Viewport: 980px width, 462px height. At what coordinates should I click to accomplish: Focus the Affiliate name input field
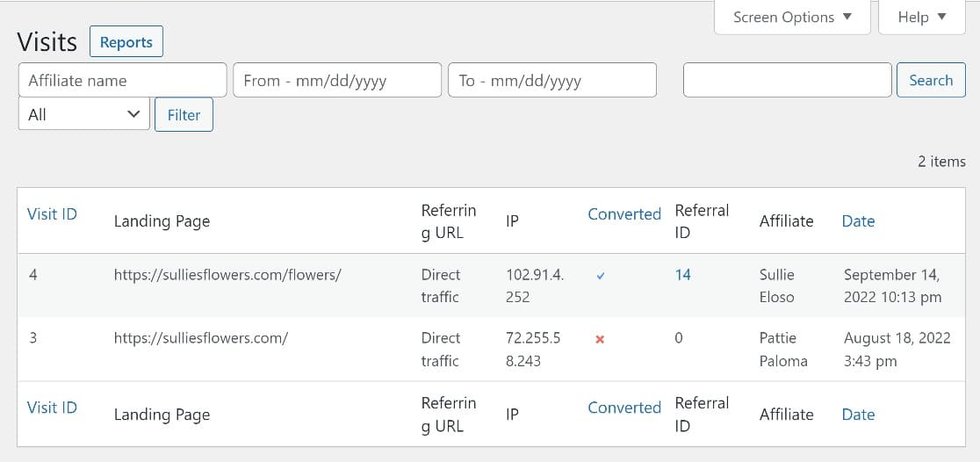(x=122, y=80)
